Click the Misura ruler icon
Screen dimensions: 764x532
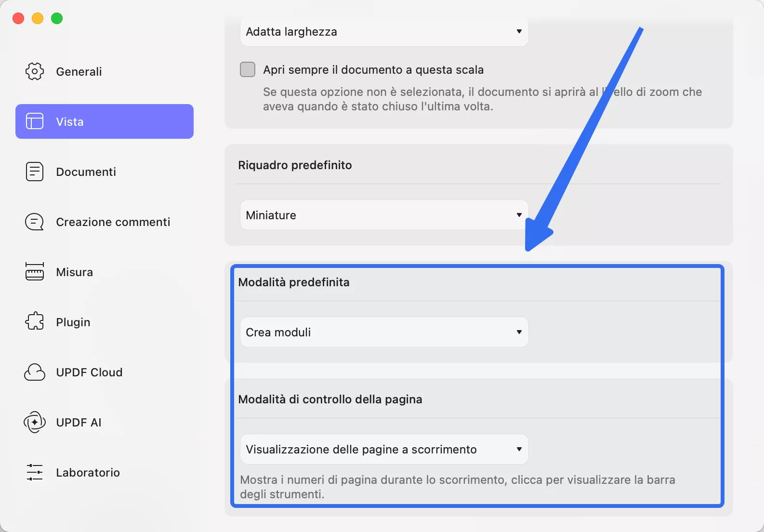(34, 272)
